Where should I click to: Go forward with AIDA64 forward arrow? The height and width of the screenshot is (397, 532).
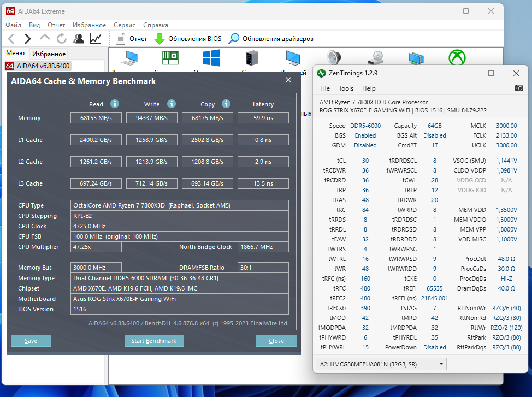pyautogui.click(x=27, y=39)
